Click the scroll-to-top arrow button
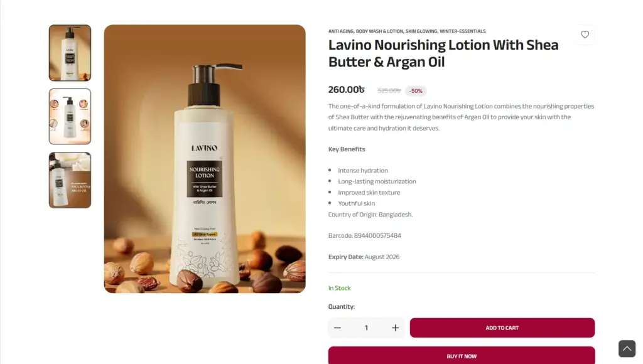Viewport: 643px width, 364px height. coord(627,348)
